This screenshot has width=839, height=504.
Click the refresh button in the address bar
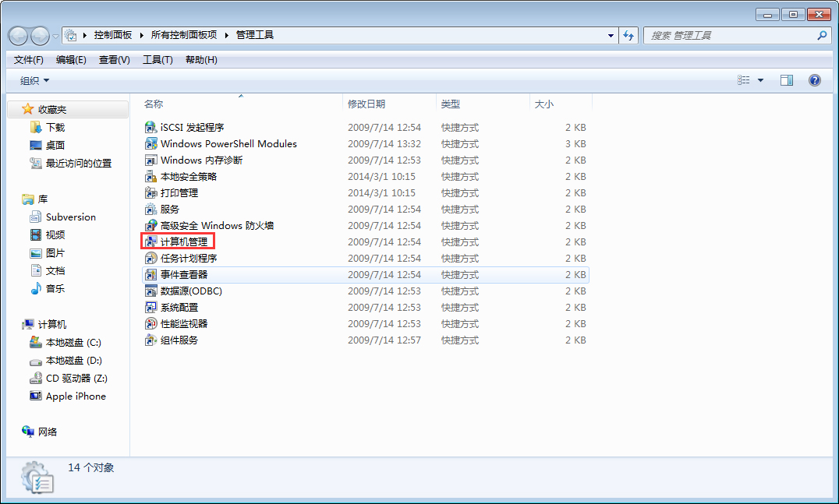tap(628, 35)
